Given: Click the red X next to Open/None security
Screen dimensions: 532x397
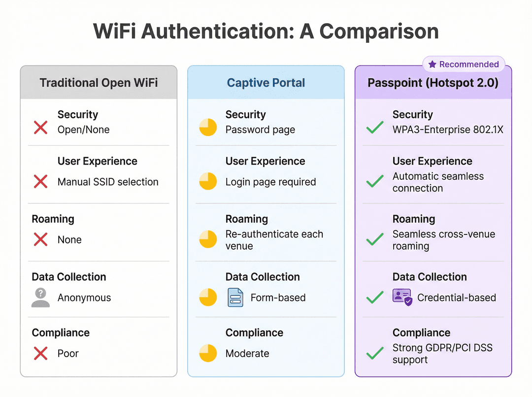Looking at the screenshot, I should tap(41, 128).
